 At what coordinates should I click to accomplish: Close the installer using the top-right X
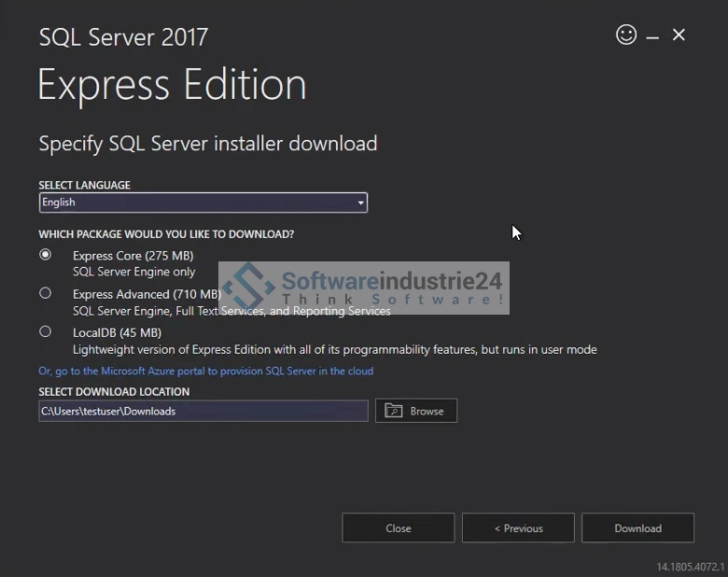click(x=679, y=35)
